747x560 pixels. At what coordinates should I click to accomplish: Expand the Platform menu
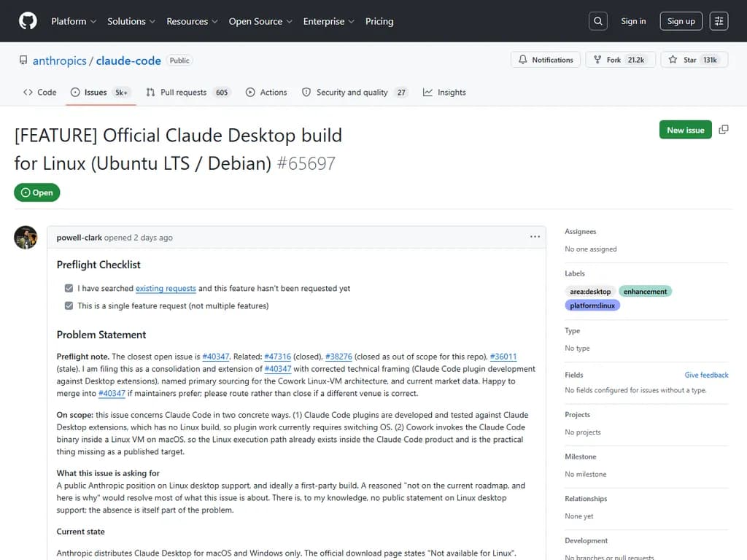pyautogui.click(x=74, y=21)
